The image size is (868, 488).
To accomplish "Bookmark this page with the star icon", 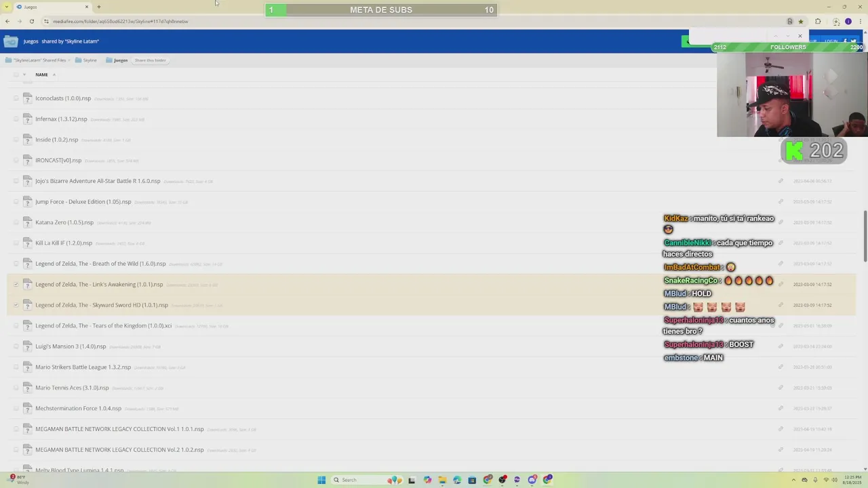I will tap(800, 22).
